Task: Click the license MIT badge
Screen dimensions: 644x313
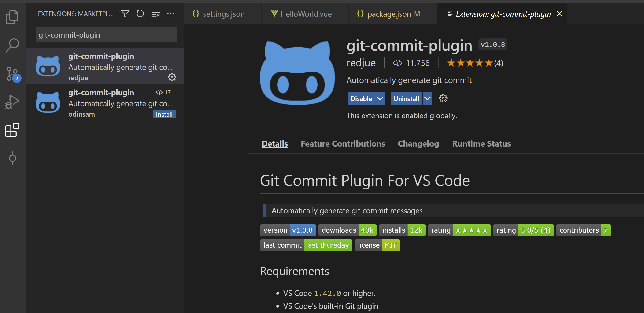Action: (x=377, y=245)
